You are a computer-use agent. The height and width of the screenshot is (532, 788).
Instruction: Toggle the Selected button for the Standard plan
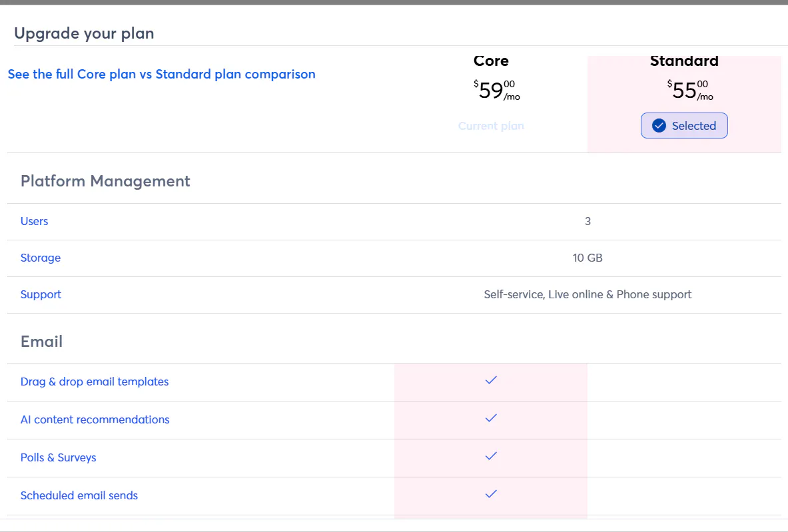684,126
